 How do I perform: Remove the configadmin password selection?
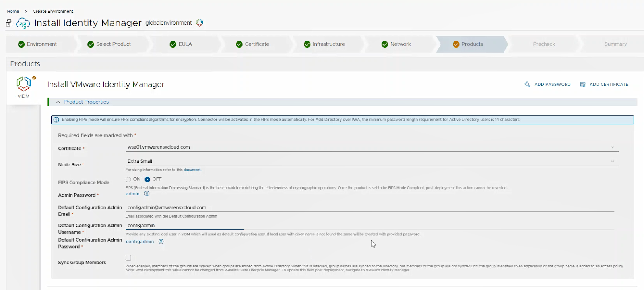point(161,242)
